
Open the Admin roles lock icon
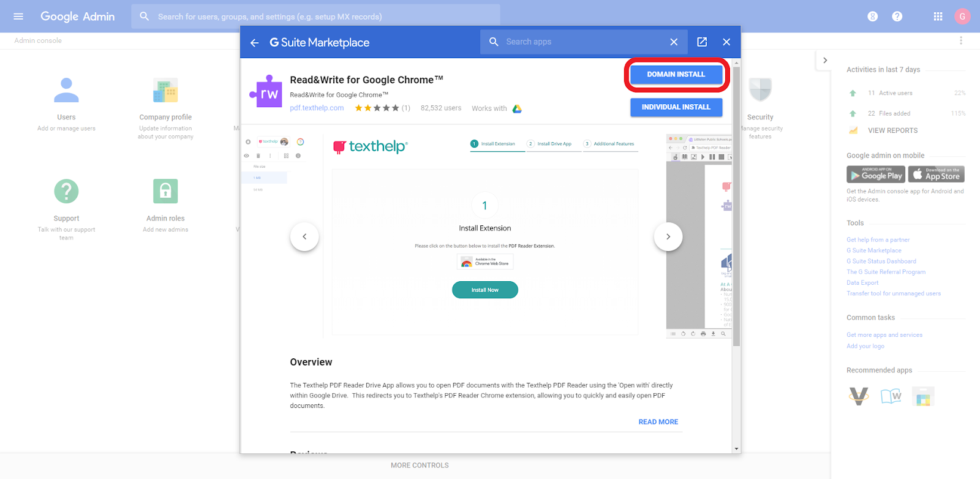[165, 191]
